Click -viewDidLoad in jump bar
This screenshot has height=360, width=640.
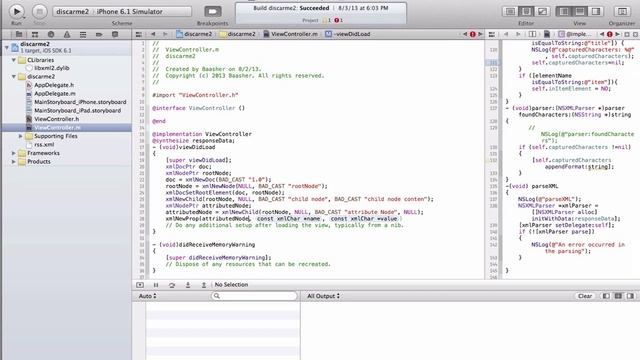coord(348,34)
